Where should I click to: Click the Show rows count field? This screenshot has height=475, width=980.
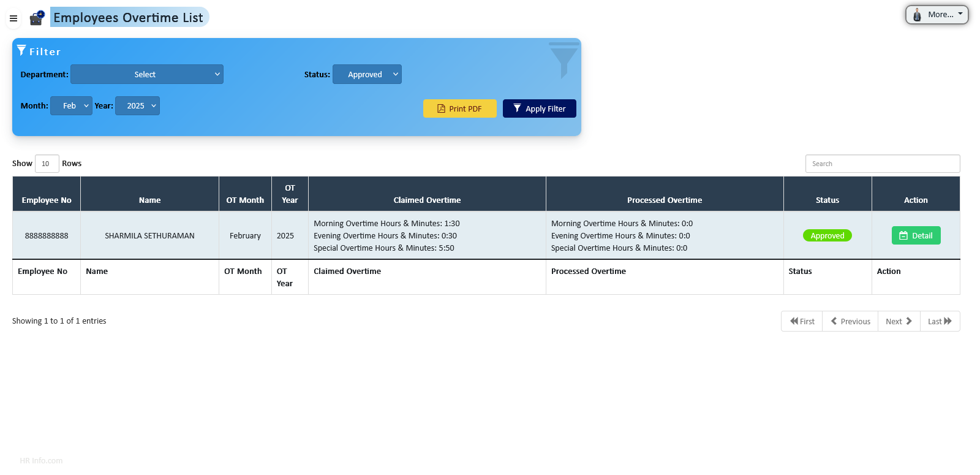click(x=47, y=164)
